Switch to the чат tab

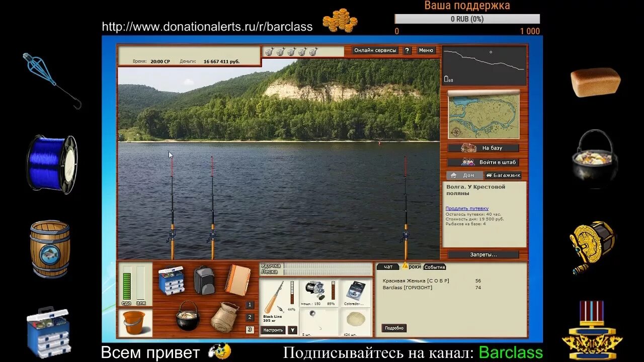388,267
